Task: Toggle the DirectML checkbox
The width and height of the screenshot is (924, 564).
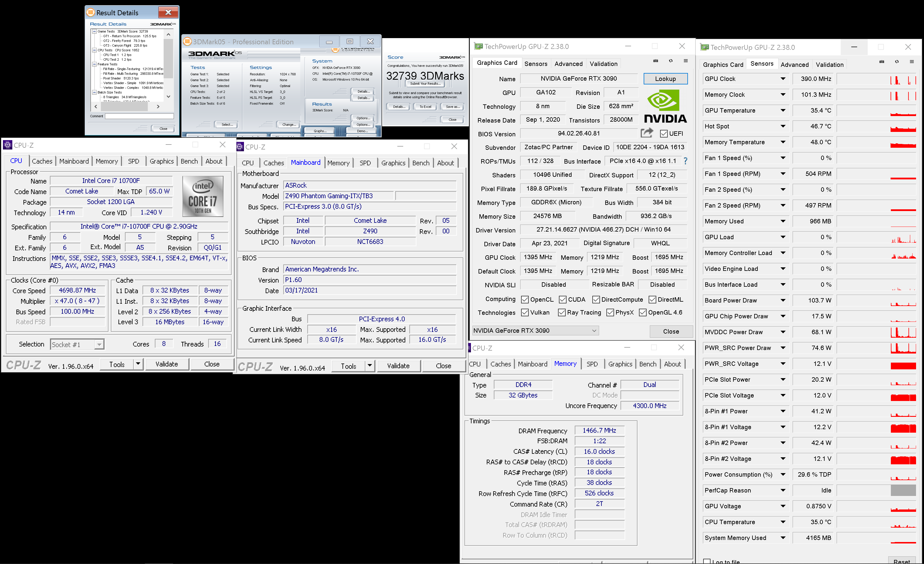Action: pyautogui.click(x=652, y=299)
